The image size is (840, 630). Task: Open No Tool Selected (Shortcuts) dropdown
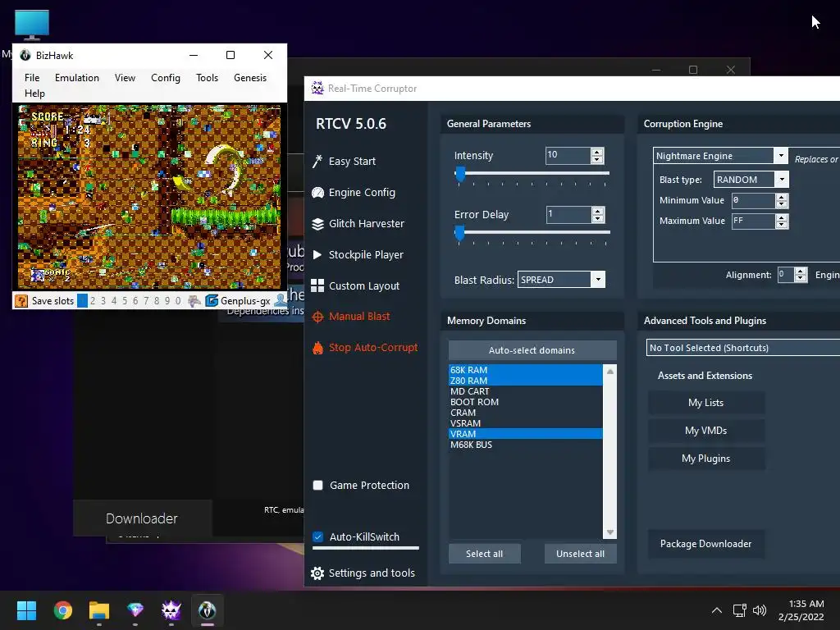742,348
